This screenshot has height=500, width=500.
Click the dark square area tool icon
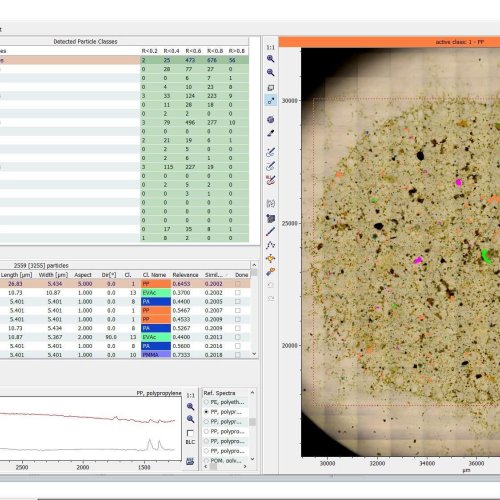(x=271, y=218)
